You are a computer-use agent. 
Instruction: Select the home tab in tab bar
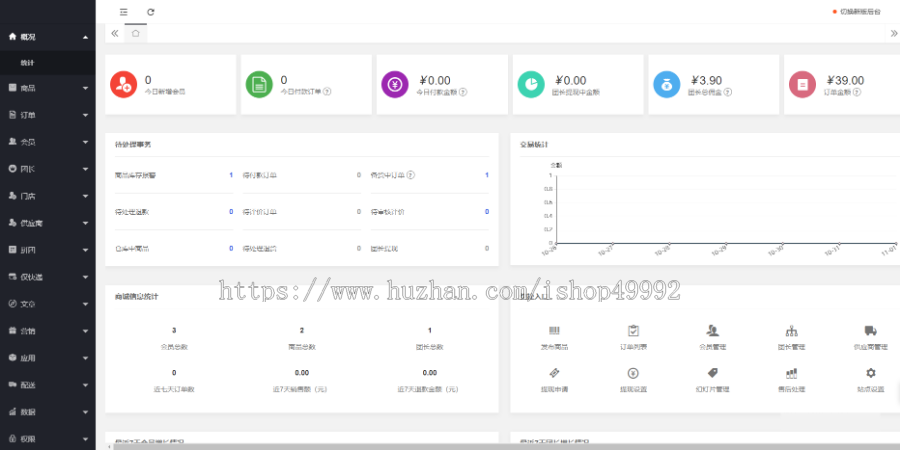135,33
